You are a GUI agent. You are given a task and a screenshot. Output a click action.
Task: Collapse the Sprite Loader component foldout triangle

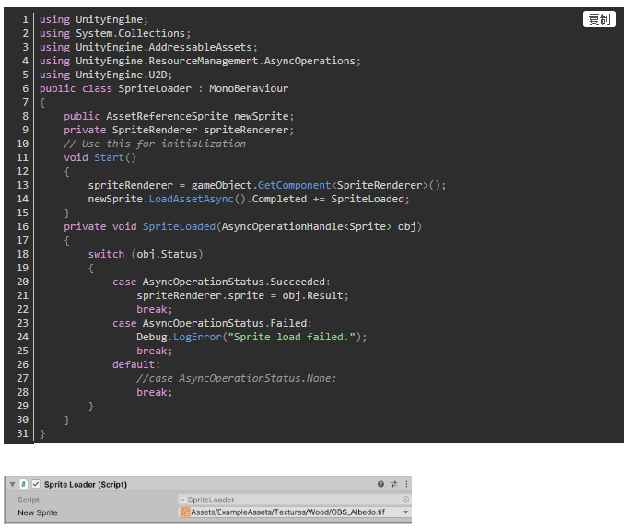[x=12, y=484]
